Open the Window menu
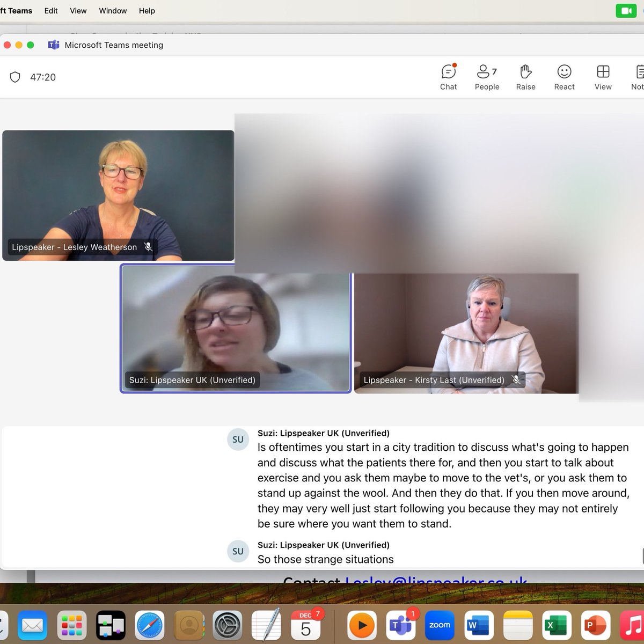Image resolution: width=644 pixels, height=644 pixels. click(112, 10)
